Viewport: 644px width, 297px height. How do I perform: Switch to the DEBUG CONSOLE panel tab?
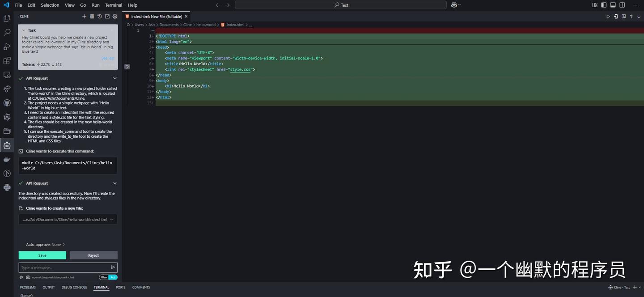74,287
